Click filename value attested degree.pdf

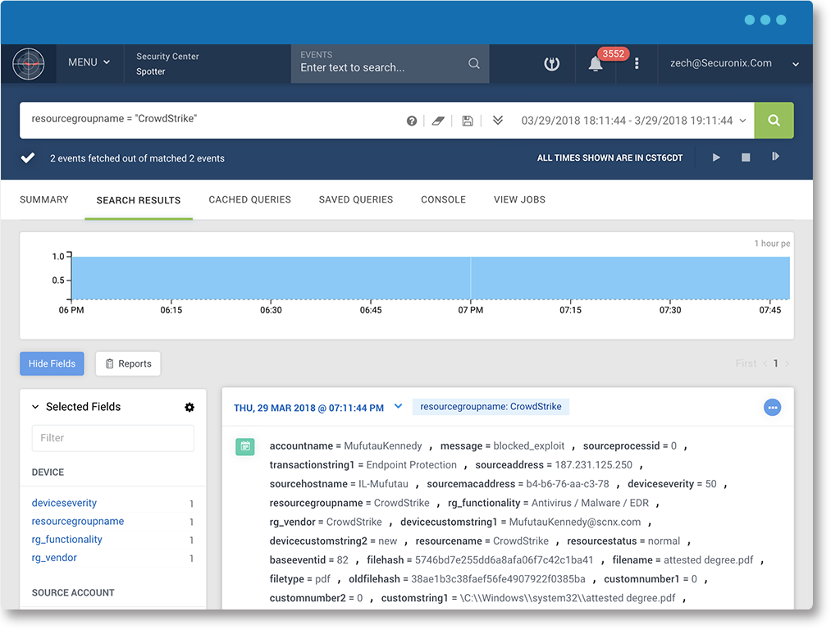(x=708, y=560)
